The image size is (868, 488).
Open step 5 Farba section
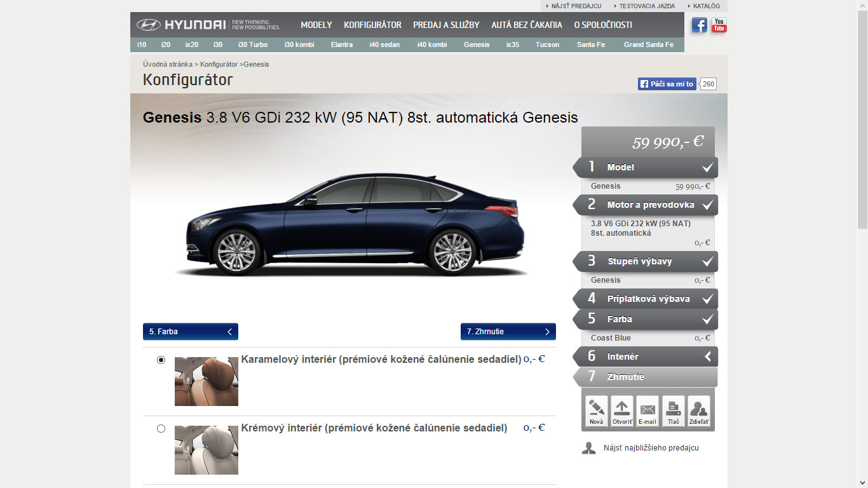[x=646, y=319]
